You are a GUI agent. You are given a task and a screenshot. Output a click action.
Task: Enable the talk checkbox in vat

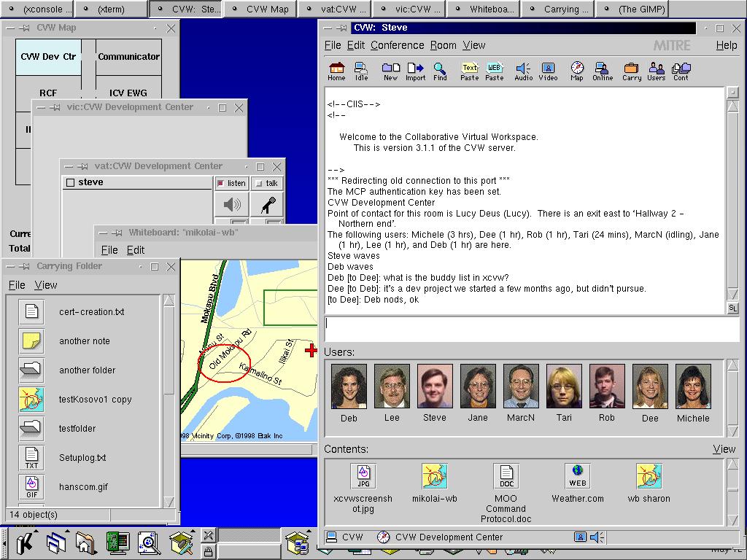267,184
